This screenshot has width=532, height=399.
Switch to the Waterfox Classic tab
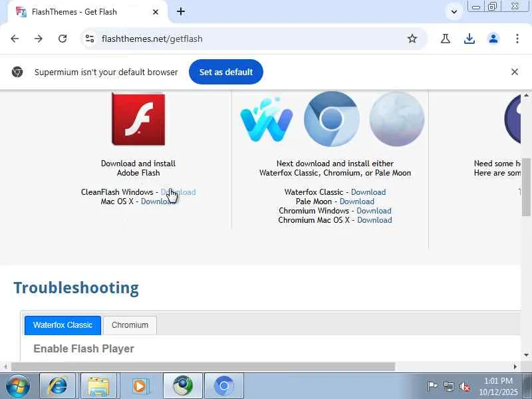click(x=63, y=325)
